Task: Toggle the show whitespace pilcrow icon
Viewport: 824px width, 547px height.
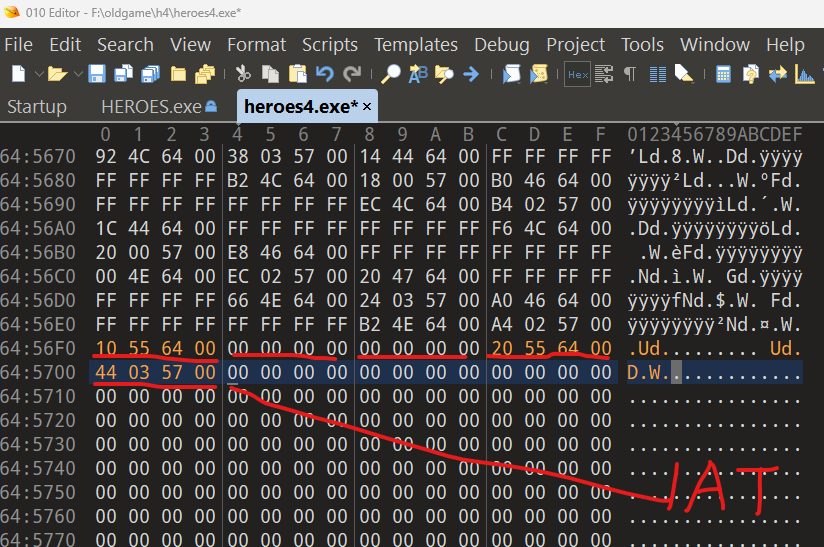Action: [630, 74]
